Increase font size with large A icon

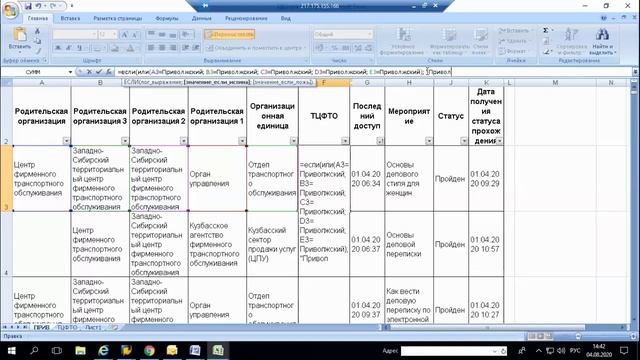point(125,35)
